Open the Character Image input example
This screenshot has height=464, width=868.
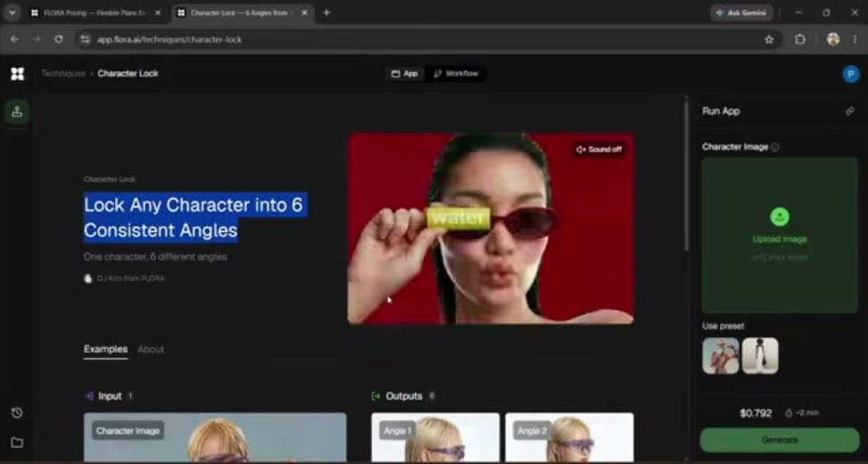point(215,437)
